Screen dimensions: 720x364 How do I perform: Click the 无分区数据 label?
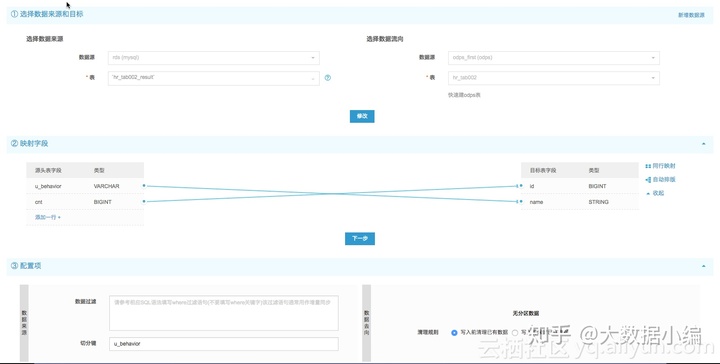click(526, 314)
